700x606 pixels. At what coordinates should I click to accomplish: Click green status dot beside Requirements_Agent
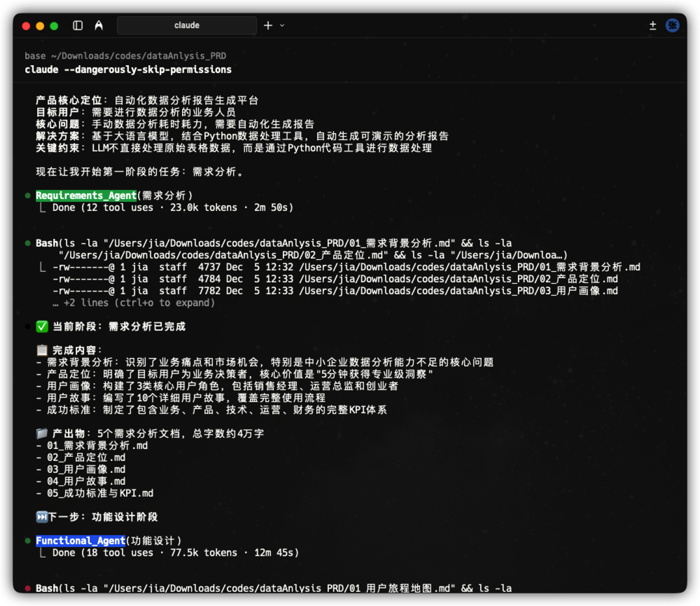tap(27, 196)
